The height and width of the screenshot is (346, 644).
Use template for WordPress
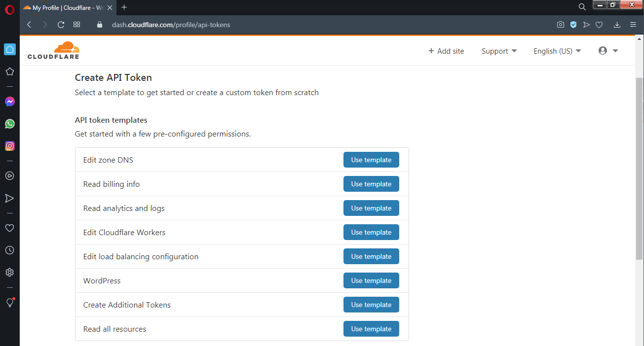click(x=371, y=280)
